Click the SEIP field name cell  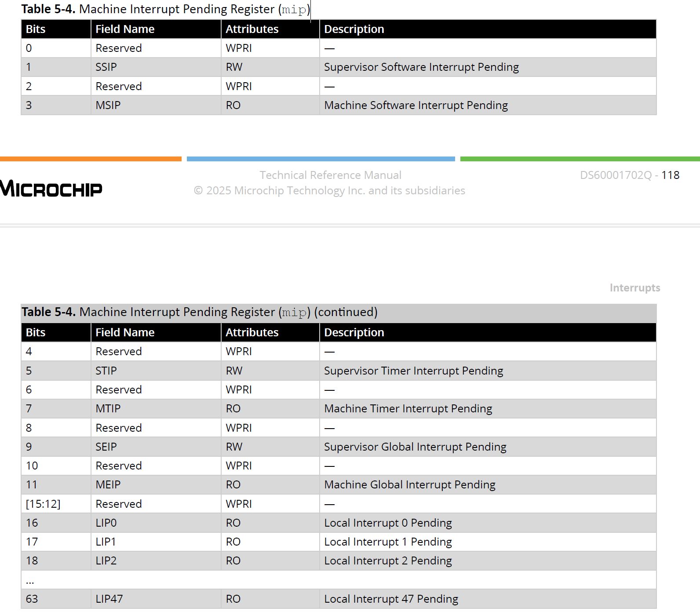156,447
